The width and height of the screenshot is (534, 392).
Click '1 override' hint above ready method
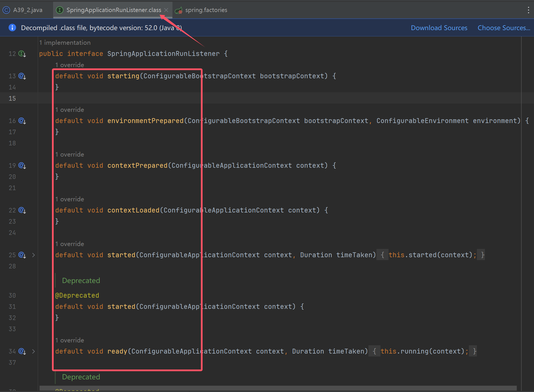(x=70, y=340)
